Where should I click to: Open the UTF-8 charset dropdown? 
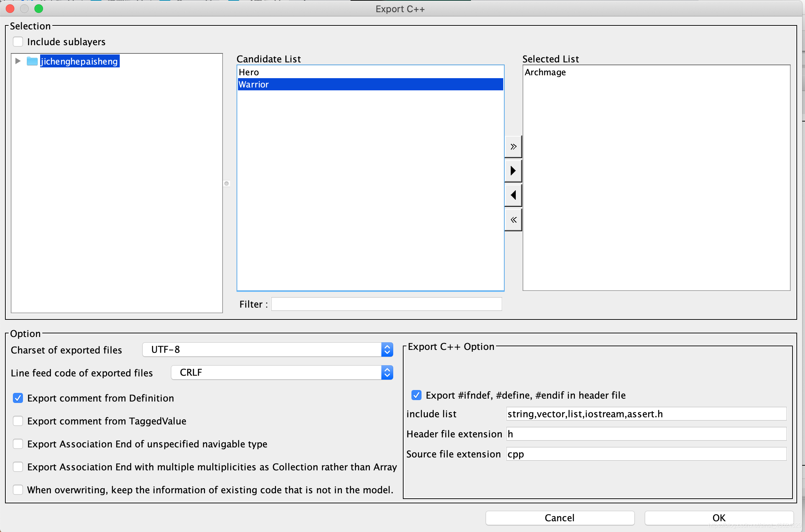[267, 350]
